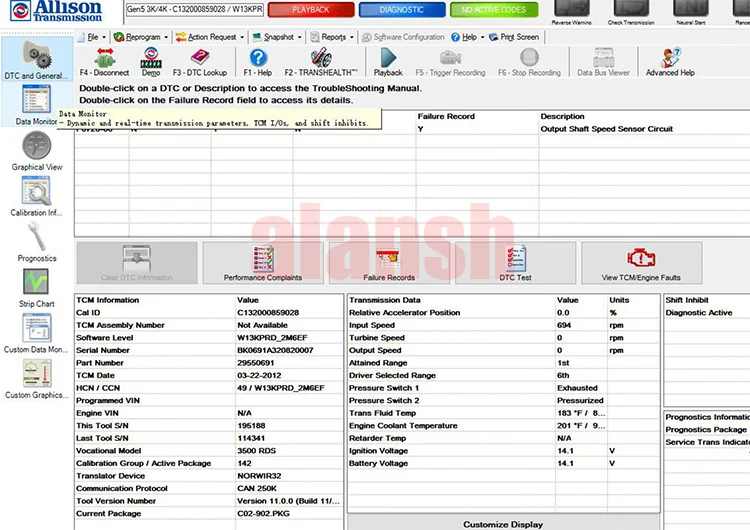Expand Action Request dropdown arrow
This screenshot has height=530, width=750.
pyautogui.click(x=242, y=37)
